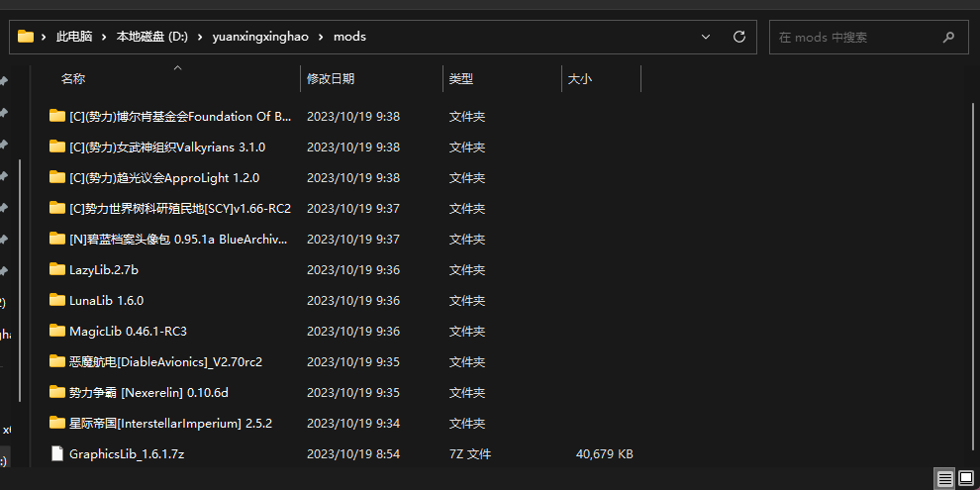980x490 pixels.
Task: Navigate to 本地磁盘 (D:) breadcrumb
Action: tap(151, 37)
